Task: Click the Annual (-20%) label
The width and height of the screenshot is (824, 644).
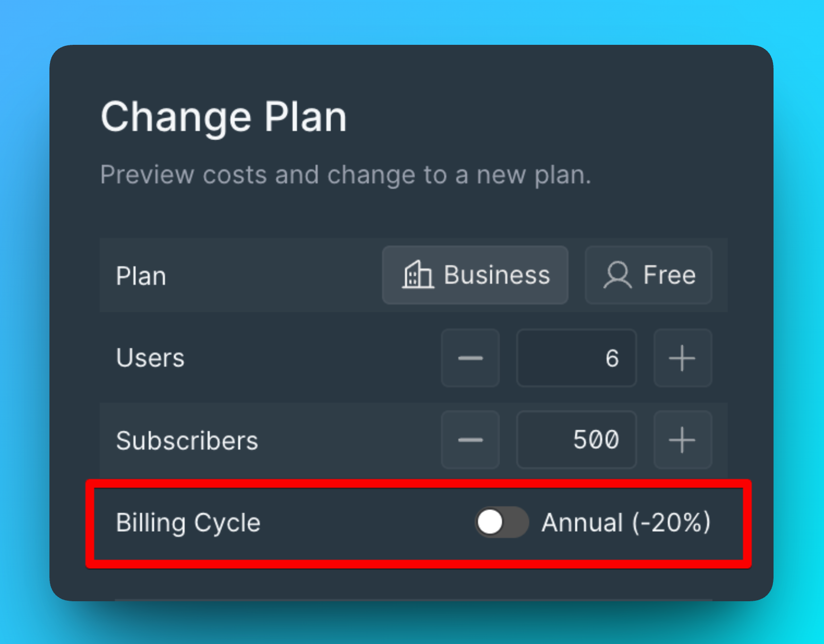Action: [626, 522]
